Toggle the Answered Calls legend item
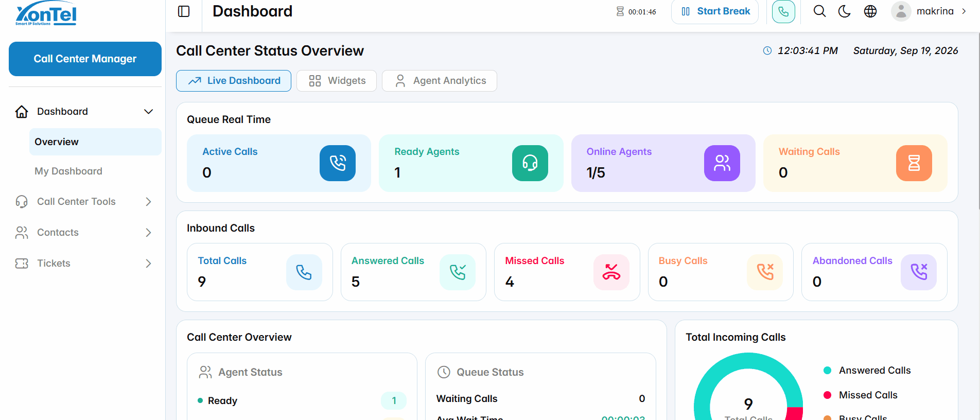Screen dimensions: 980x420 [867, 371]
